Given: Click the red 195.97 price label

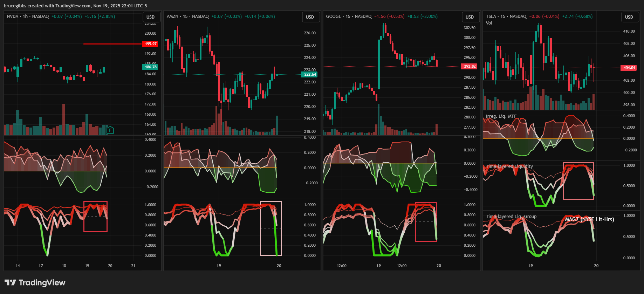Looking at the screenshot, I should tap(151, 44).
